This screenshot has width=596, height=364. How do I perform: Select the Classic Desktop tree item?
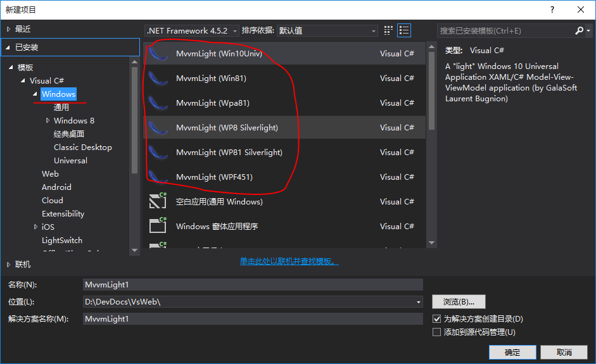[x=83, y=147]
